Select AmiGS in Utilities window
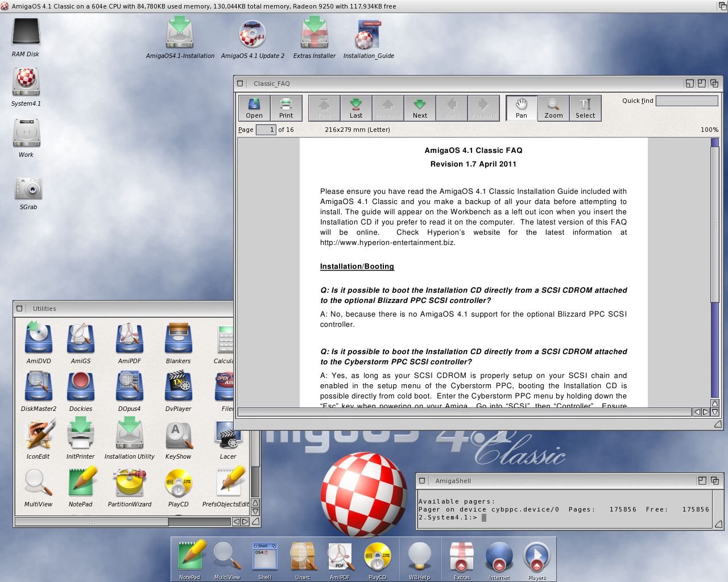728x582 pixels. point(81,342)
